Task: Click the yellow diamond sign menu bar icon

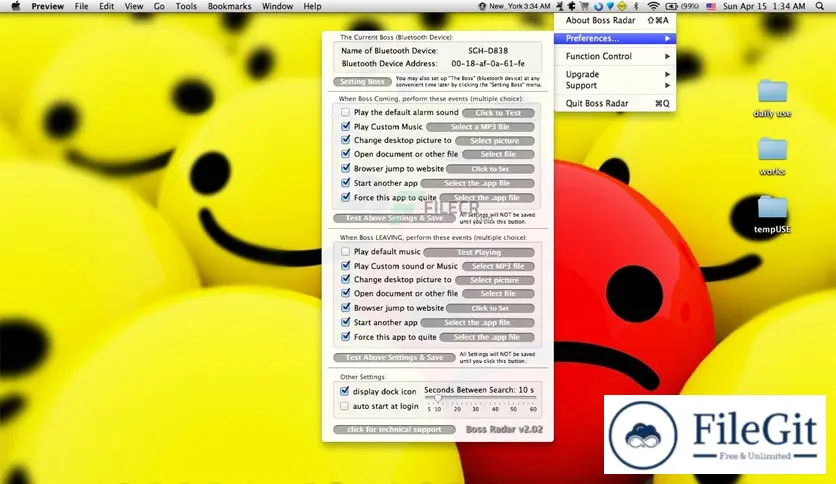Action: coord(622,6)
